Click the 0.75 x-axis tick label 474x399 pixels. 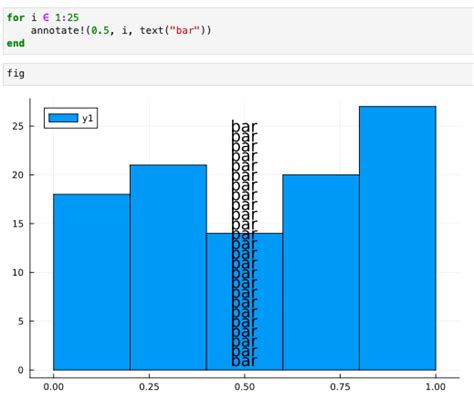pyautogui.click(x=340, y=387)
